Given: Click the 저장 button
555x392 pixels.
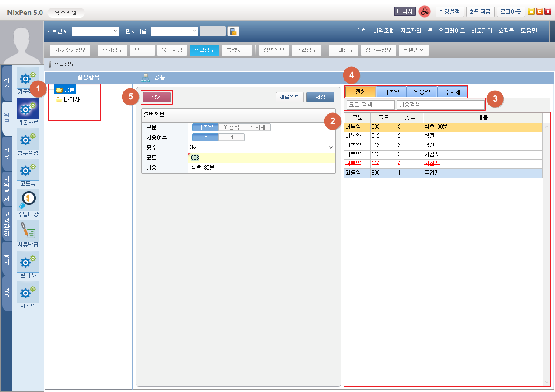Looking at the screenshot, I should (320, 97).
